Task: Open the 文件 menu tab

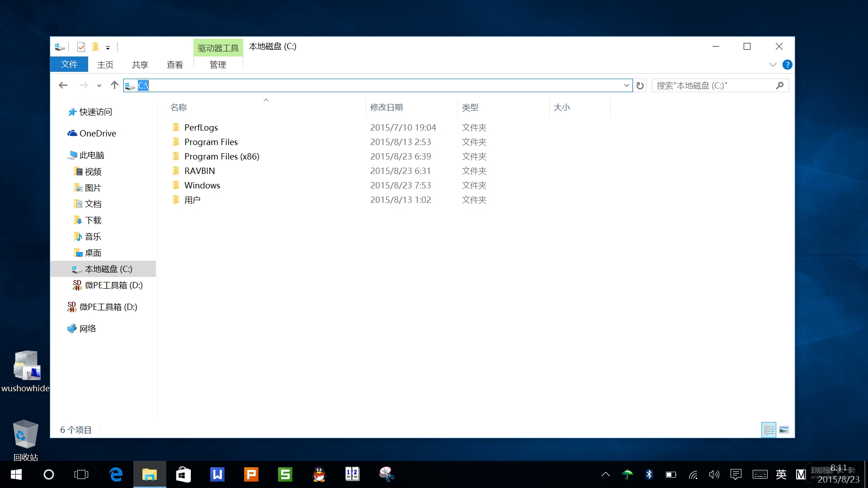Action: (69, 65)
